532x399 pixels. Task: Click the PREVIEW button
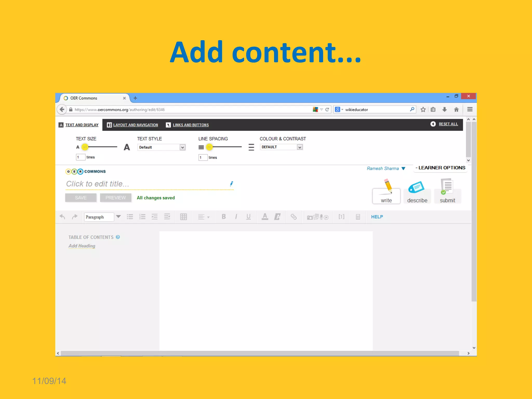point(116,198)
